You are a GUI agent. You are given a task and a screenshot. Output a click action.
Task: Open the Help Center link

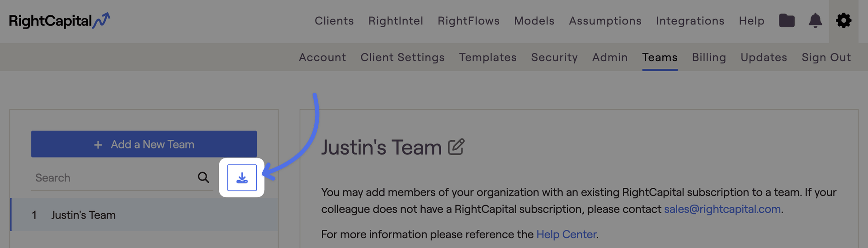click(566, 234)
